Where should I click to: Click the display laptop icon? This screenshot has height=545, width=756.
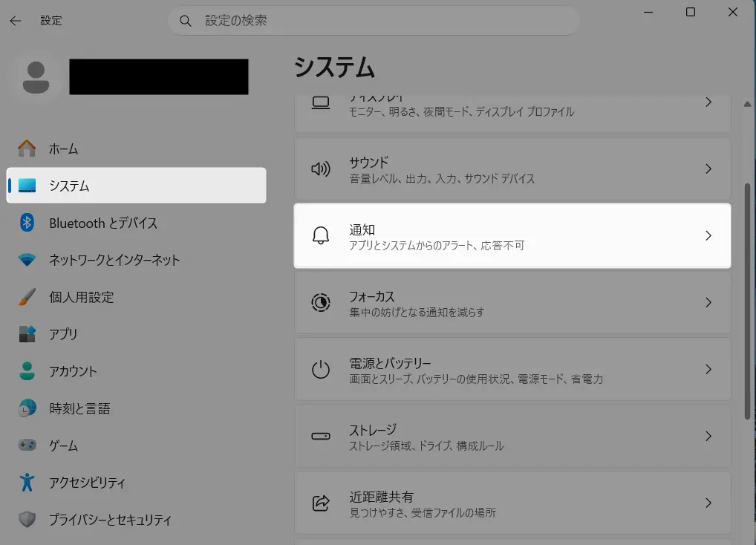321,102
